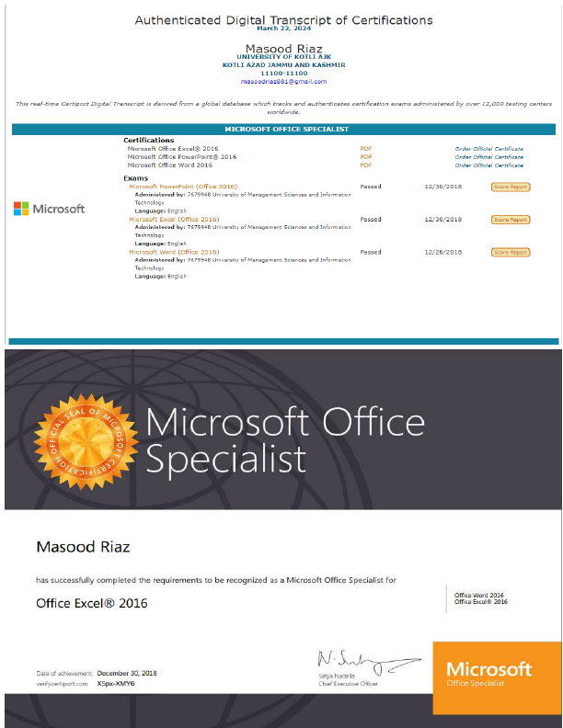Click the 'MICROSOFT OFFICE SPECIALIST' section header bar
The height and width of the screenshot is (728, 563).
click(x=283, y=129)
